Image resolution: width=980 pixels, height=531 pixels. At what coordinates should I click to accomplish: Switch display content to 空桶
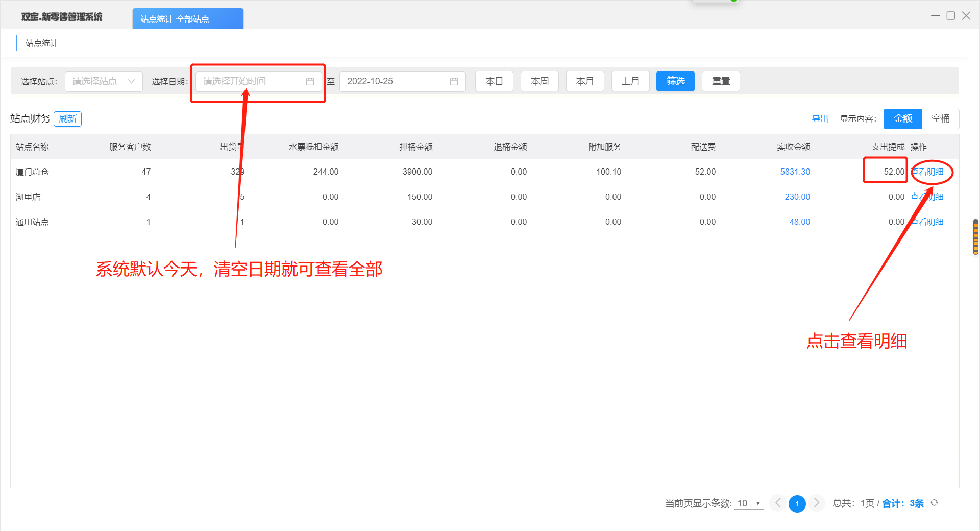coord(940,118)
